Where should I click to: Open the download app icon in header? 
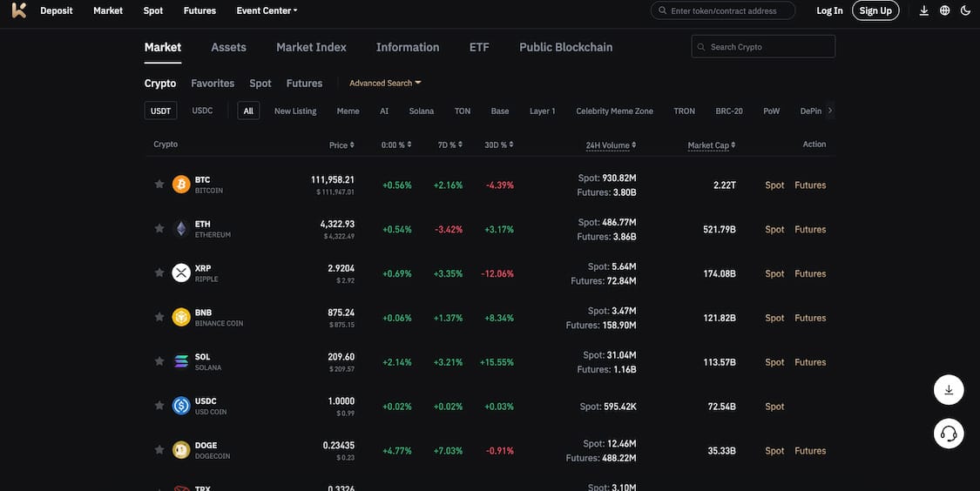pyautogui.click(x=923, y=10)
